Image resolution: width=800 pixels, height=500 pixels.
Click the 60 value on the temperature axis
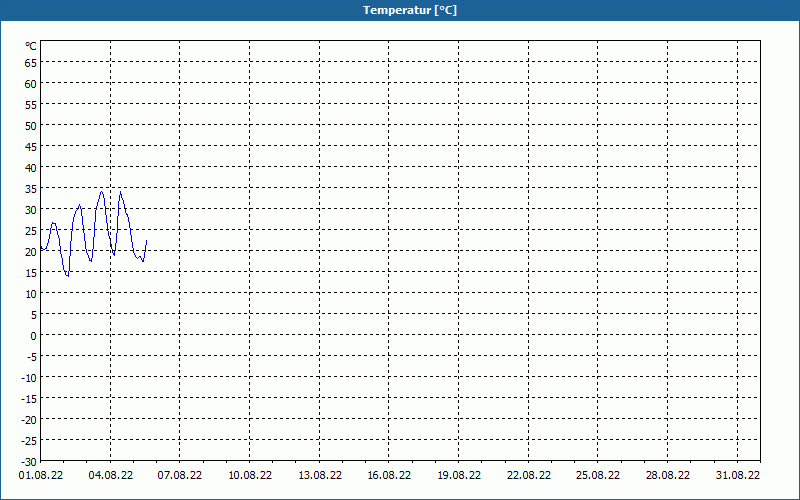(31, 84)
